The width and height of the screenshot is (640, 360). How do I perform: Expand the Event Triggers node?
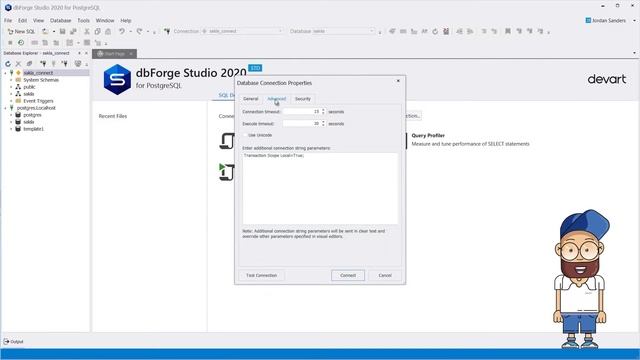pos(11,101)
